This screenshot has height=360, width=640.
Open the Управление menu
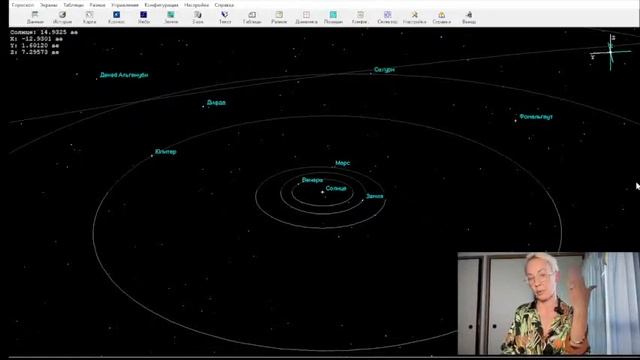tap(125, 5)
